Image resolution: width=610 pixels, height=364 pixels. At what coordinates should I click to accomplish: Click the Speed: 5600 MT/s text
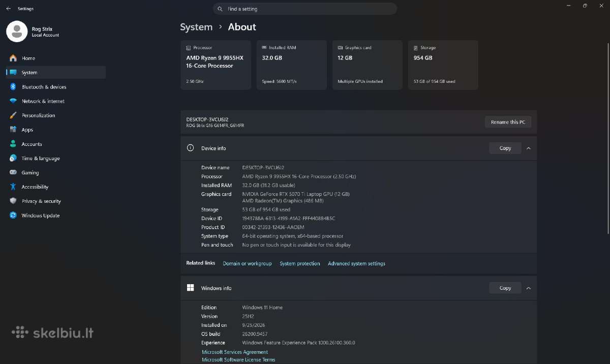click(279, 81)
